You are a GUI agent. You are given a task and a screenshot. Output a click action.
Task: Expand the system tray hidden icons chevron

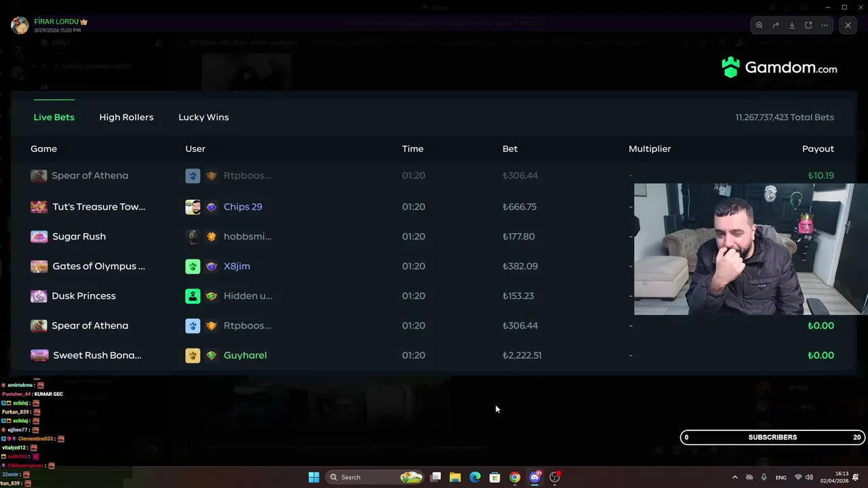point(734,477)
